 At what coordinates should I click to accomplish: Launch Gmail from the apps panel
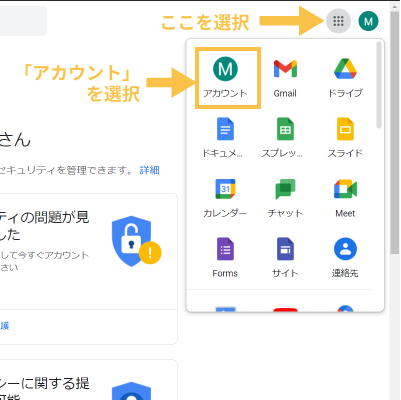tap(285, 78)
